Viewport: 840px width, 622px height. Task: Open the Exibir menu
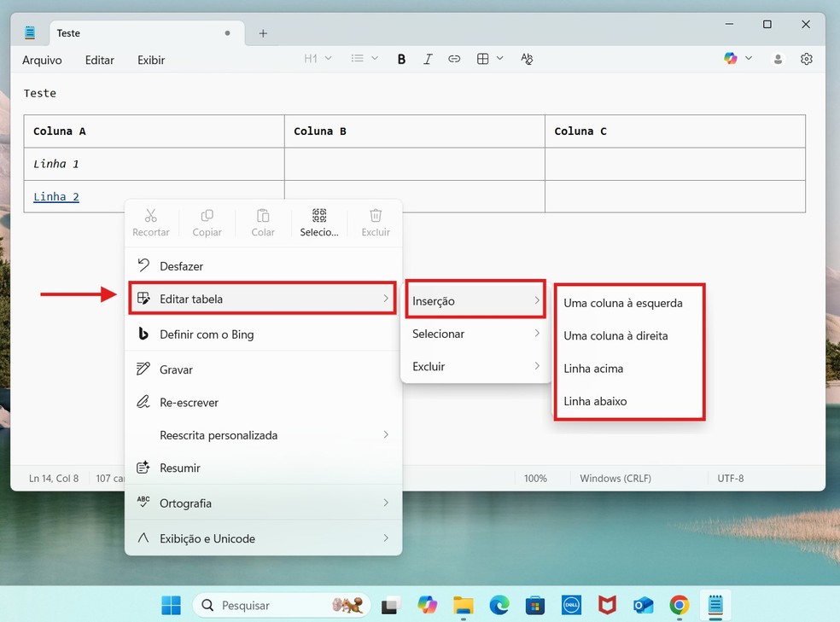pyautogui.click(x=151, y=60)
